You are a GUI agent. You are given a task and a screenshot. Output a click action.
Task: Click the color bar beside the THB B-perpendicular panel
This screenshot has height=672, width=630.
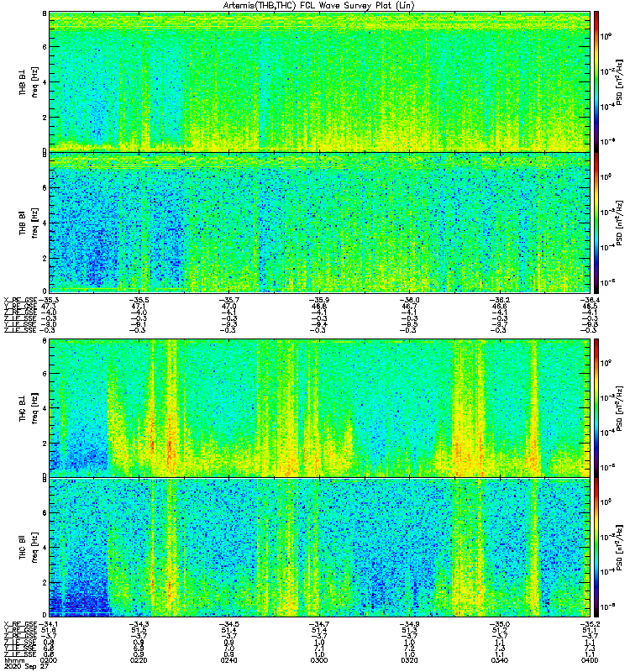click(x=596, y=81)
